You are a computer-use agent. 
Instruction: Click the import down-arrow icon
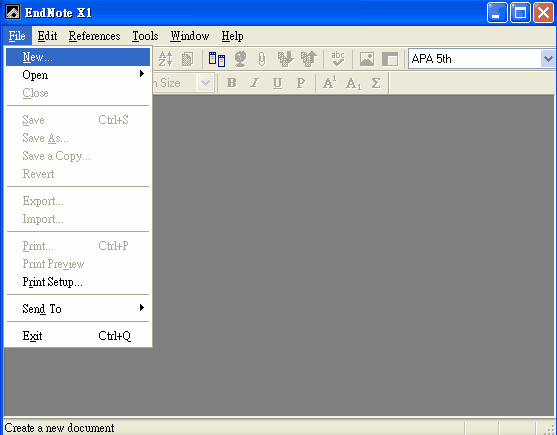(x=285, y=59)
